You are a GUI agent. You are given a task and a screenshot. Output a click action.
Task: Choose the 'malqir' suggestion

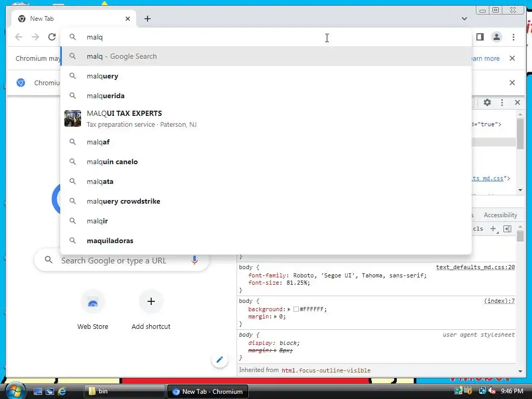point(266,221)
